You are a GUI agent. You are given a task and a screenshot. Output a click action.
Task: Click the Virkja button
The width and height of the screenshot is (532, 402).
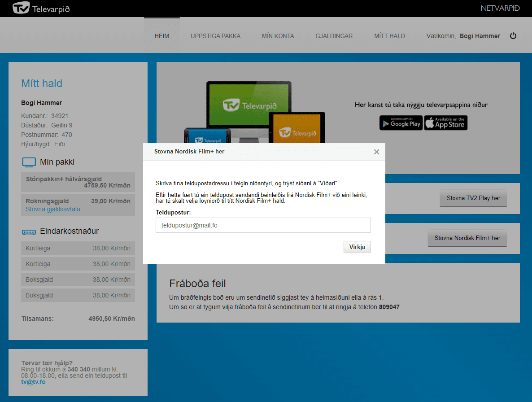[x=357, y=247]
